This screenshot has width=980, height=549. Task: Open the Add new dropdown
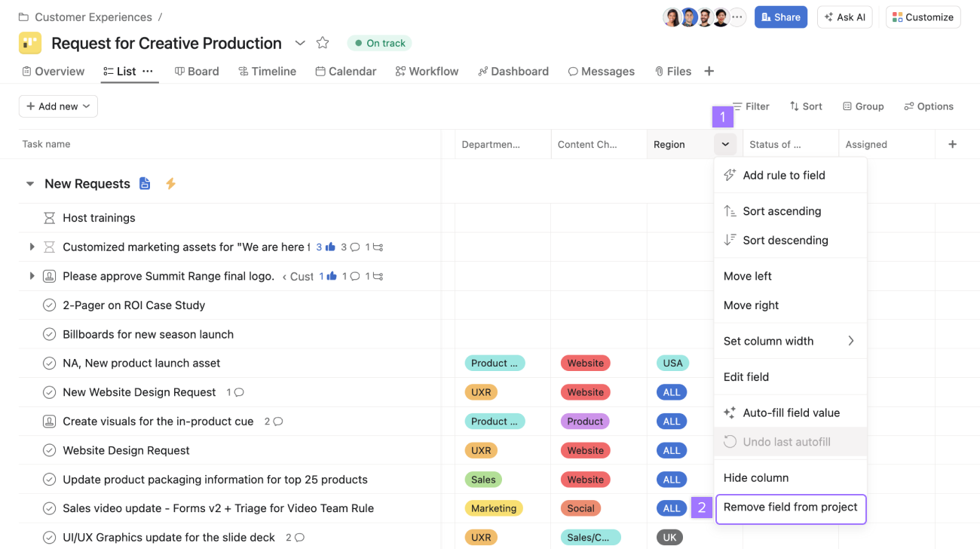[x=58, y=106]
